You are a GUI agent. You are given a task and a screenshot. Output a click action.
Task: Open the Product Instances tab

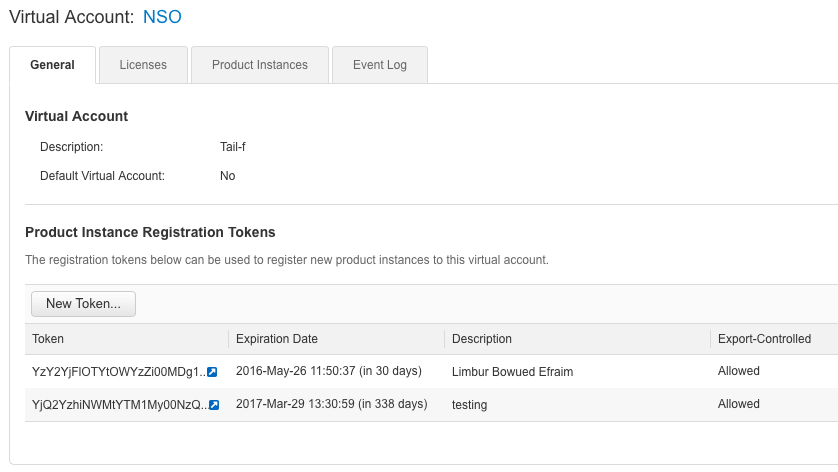[260, 65]
